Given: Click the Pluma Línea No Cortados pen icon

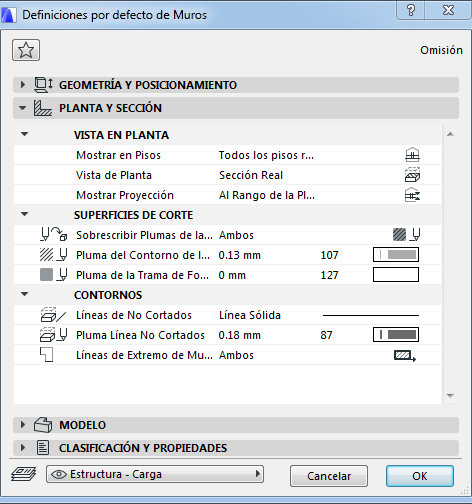Looking at the screenshot, I should 53,335.
